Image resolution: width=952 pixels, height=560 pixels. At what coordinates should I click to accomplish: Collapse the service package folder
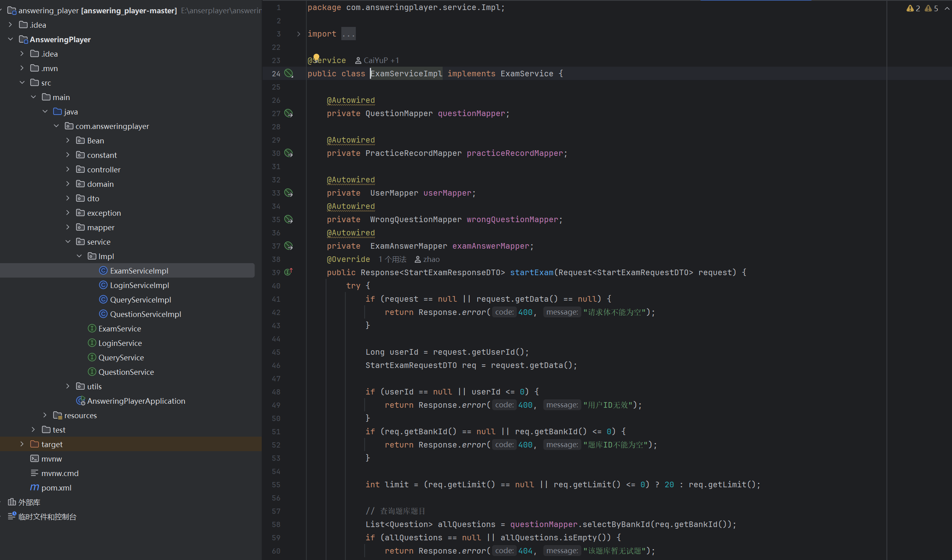click(x=68, y=242)
